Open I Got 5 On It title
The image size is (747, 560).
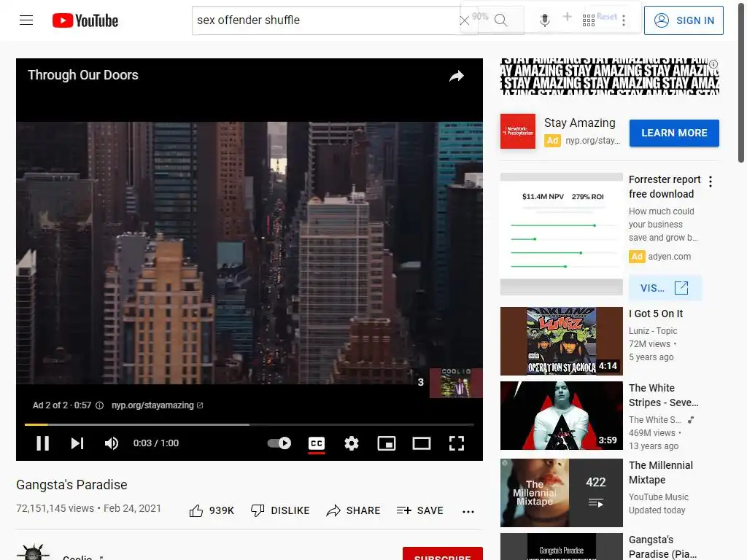tap(656, 314)
